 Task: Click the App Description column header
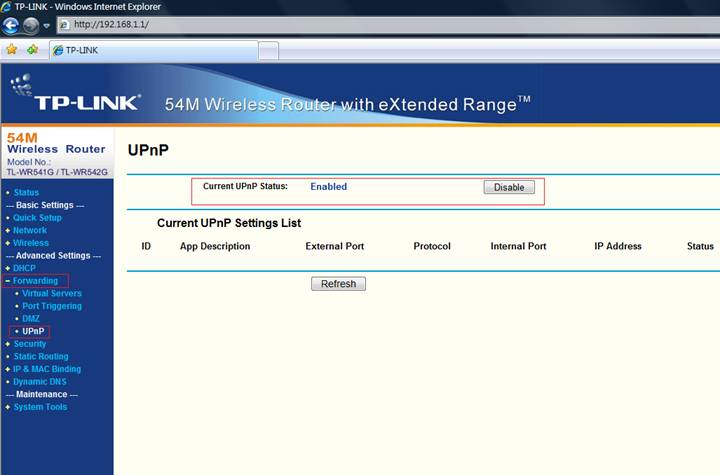[215, 246]
